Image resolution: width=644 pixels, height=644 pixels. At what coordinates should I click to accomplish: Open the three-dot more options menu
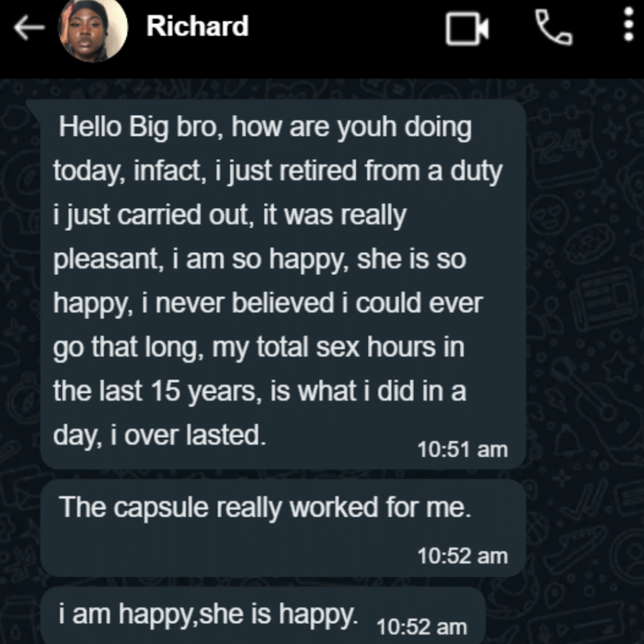click(x=628, y=26)
